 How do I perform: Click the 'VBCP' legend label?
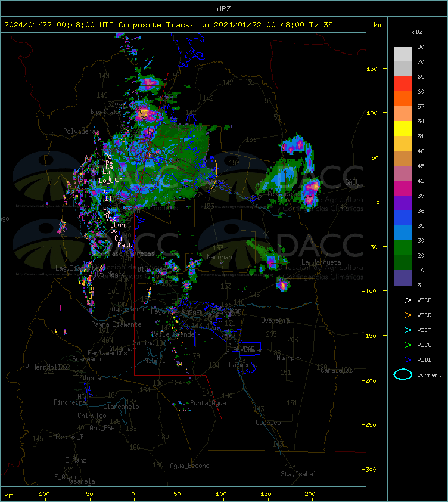coord(424,300)
